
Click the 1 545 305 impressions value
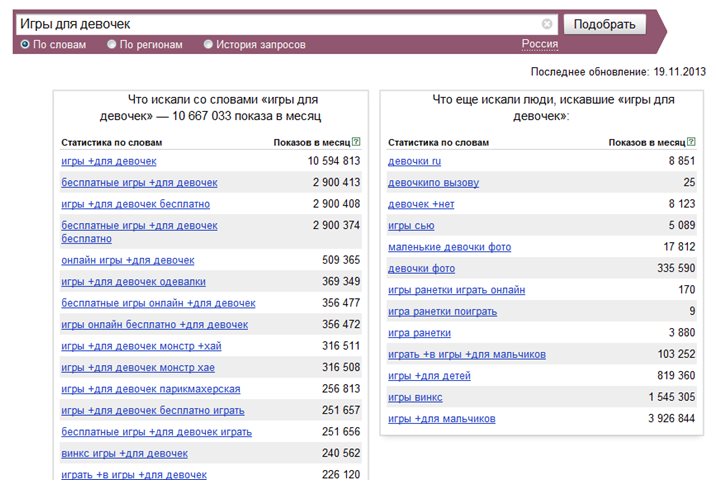tap(671, 397)
